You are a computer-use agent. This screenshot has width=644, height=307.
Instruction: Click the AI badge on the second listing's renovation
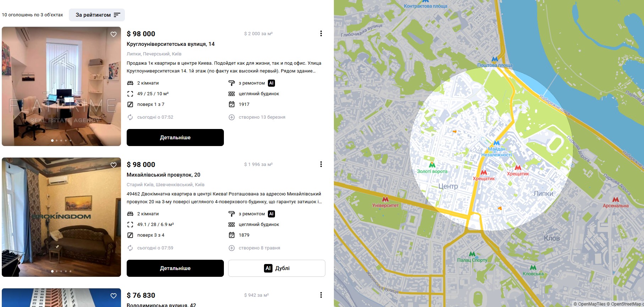coord(271,214)
